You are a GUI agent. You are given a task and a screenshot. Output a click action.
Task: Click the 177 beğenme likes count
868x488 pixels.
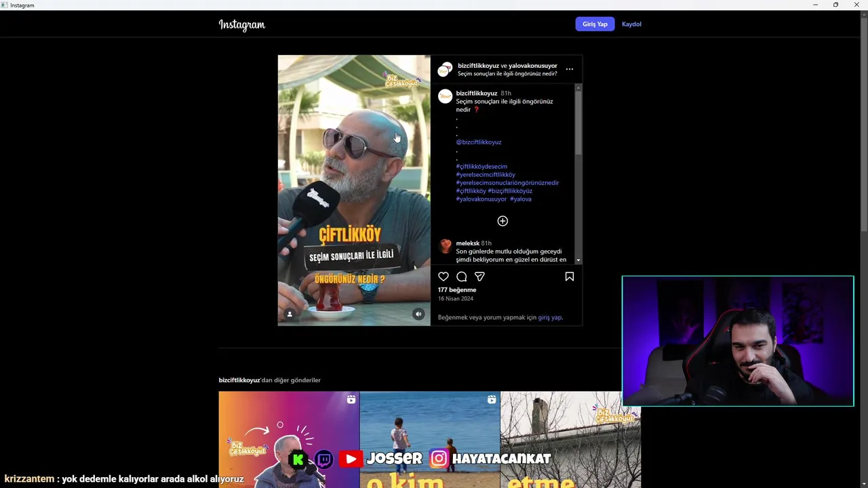click(457, 289)
